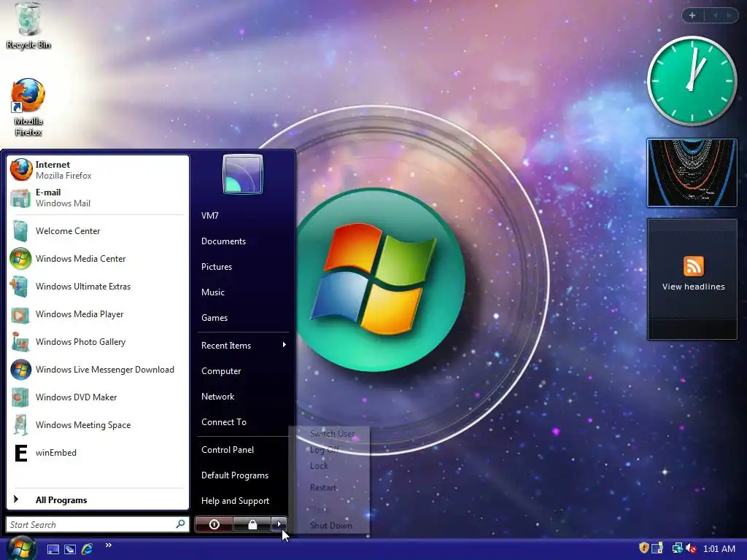This screenshot has width=747, height=560.
Task: Expand Quick Launch overflow chevron
Action: coord(109,545)
